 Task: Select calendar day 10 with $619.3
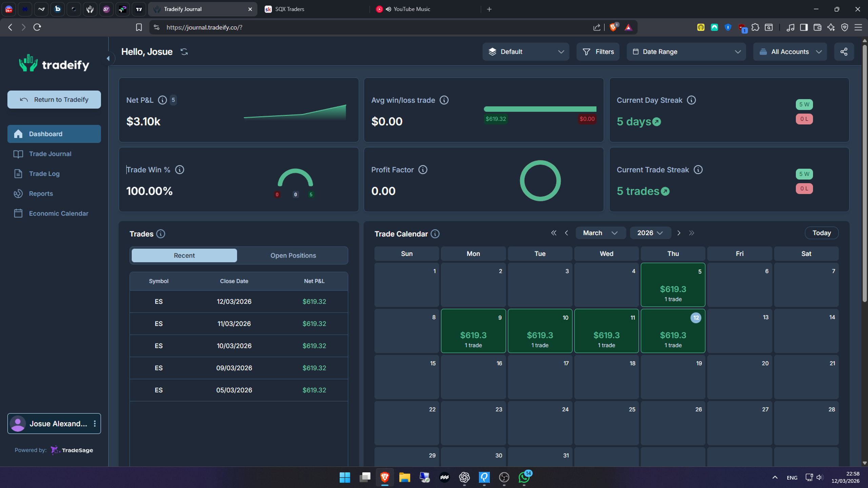tap(540, 331)
